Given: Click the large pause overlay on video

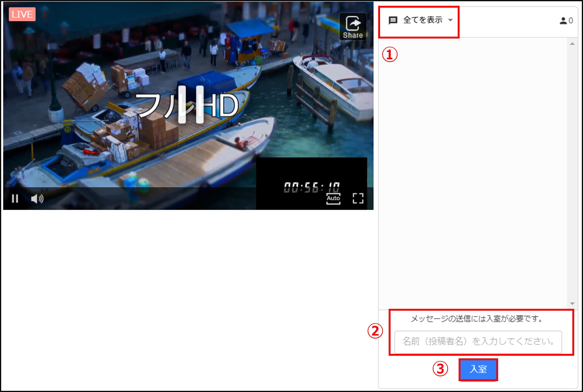Looking at the screenshot, I should tap(191, 104).
